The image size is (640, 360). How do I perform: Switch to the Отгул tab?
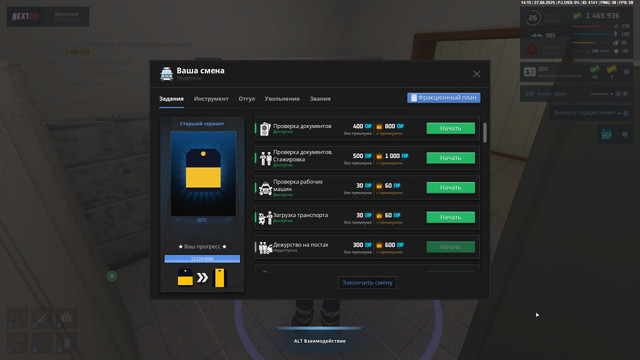tap(247, 99)
